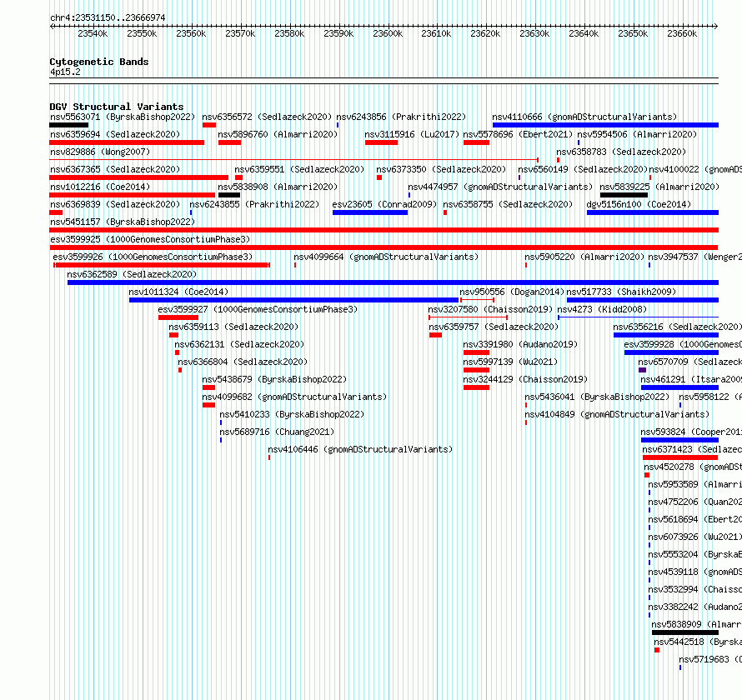
Task: Open nsv4474957 (gnomADStructuralVariants) variant
Action: pyautogui.click(x=500, y=187)
